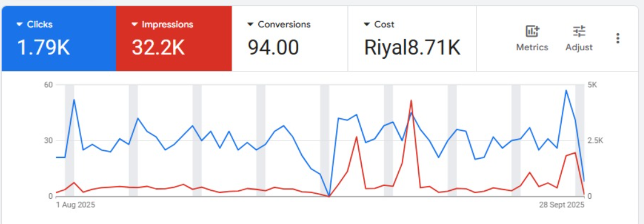The width and height of the screenshot is (644, 224).
Task: Click the Metrics label
Action: coord(533,47)
